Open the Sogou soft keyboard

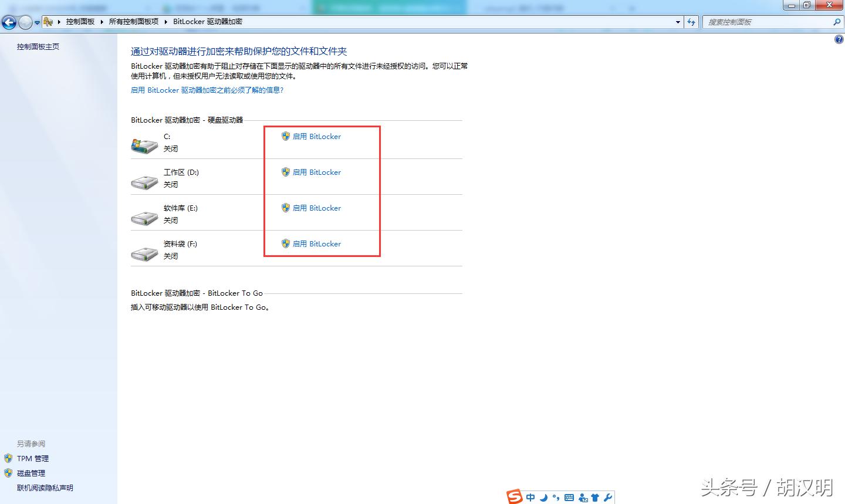coord(569,497)
